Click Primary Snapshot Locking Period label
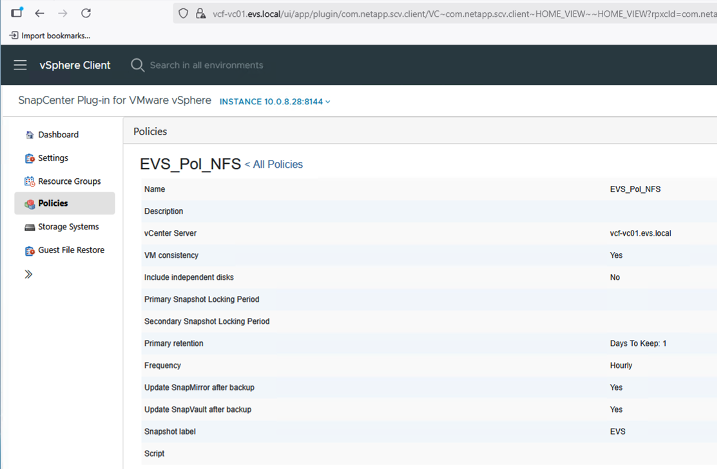718x470 pixels. 201,299
